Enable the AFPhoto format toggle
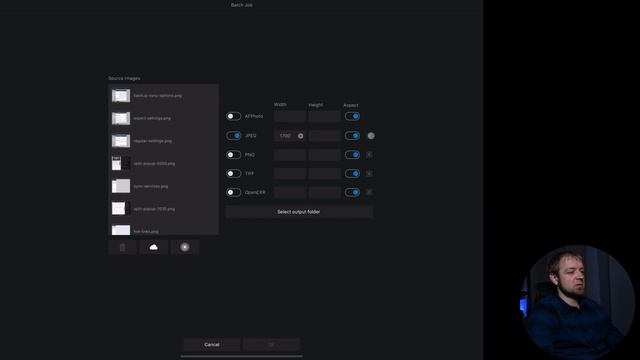 (233, 116)
